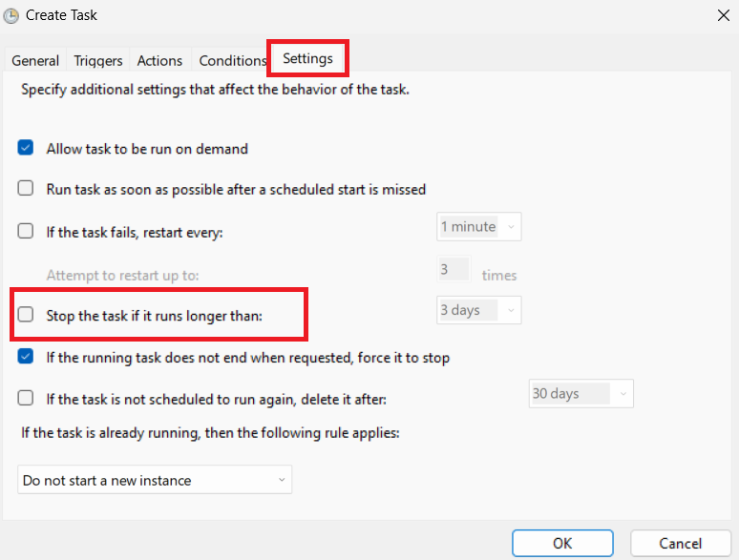Open the 1 minute restart interval dropdown
The image size is (739, 560).
click(478, 227)
